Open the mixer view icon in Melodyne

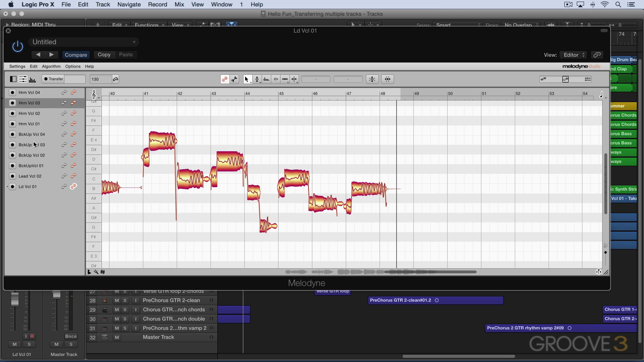coord(23,79)
